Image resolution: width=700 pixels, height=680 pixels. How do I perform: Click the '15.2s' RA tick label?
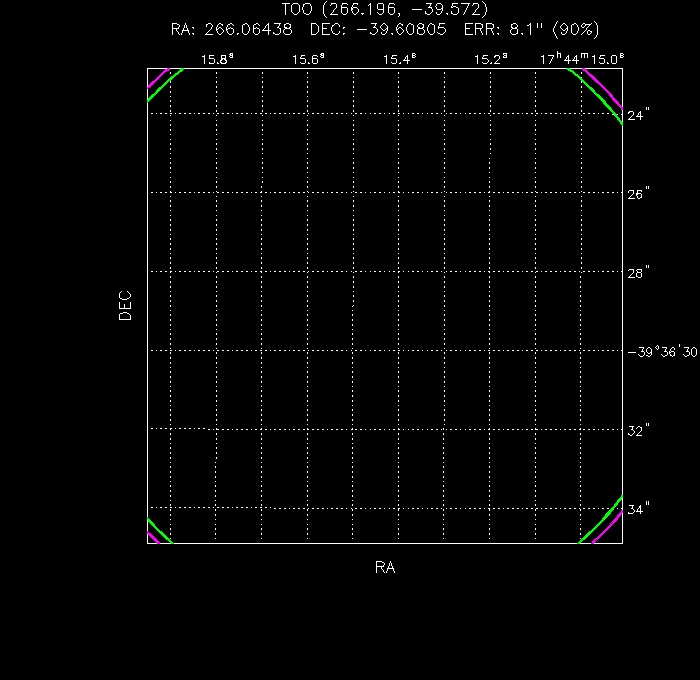(x=491, y=59)
